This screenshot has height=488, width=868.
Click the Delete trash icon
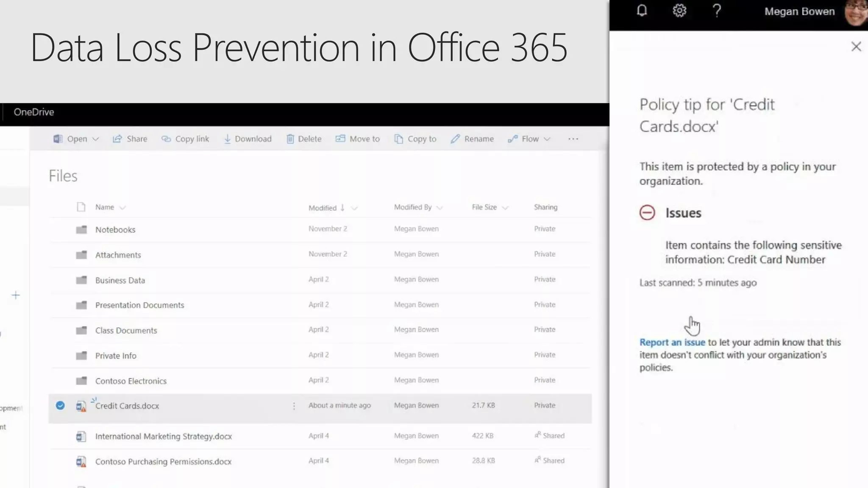tap(290, 139)
